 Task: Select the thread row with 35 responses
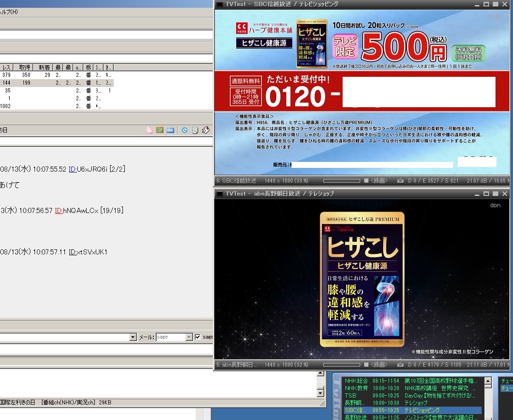click(57, 91)
